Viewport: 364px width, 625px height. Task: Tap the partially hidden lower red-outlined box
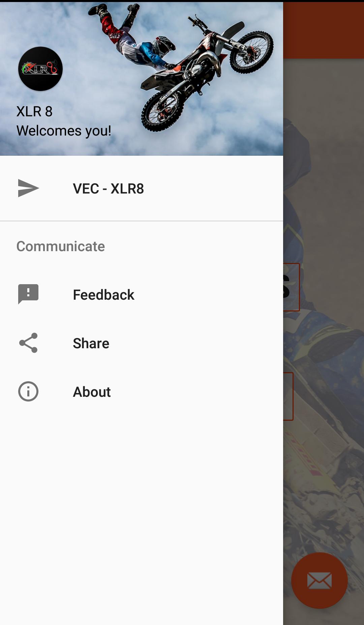[x=288, y=396]
